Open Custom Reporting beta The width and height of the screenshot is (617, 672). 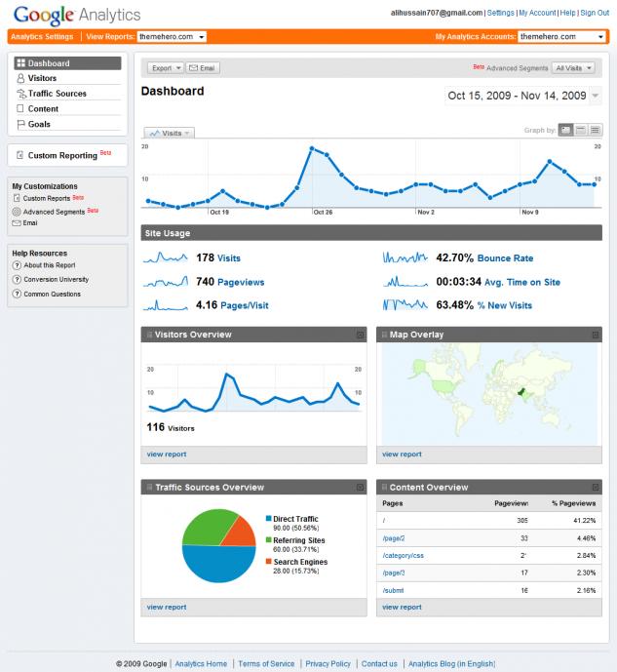pyautogui.click(x=62, y=155)
